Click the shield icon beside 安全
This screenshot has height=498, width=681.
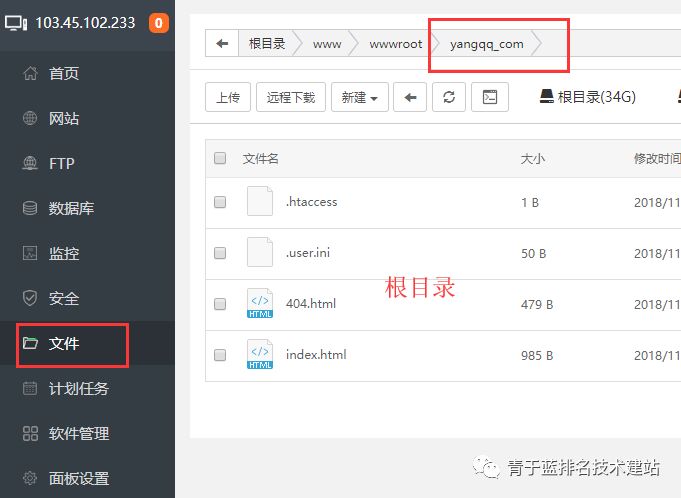click(x=30, y=298)
